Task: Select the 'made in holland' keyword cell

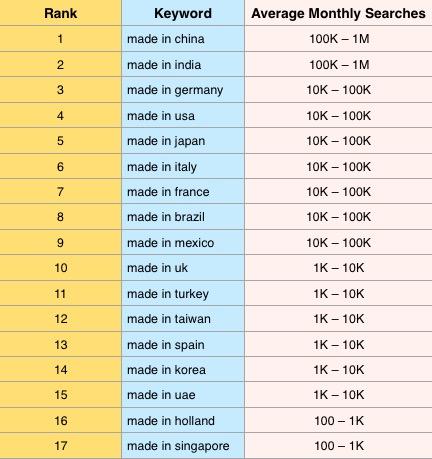Action: [x=183, y=420]
